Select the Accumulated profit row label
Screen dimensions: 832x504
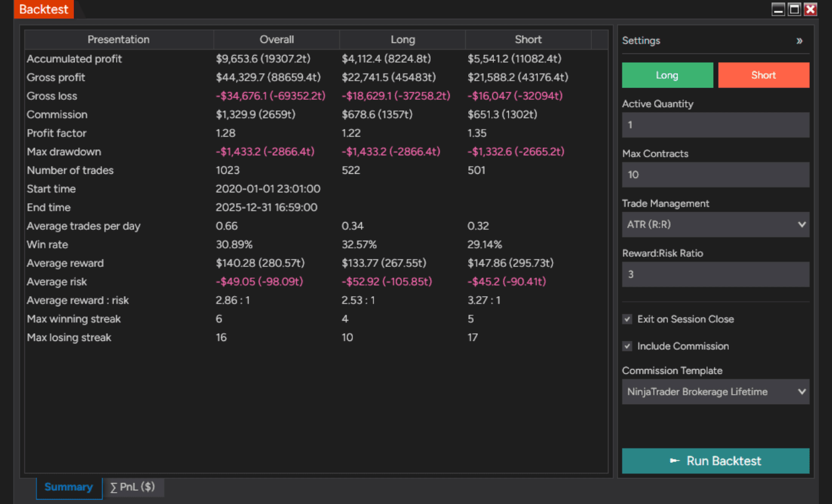pos(75,59)
